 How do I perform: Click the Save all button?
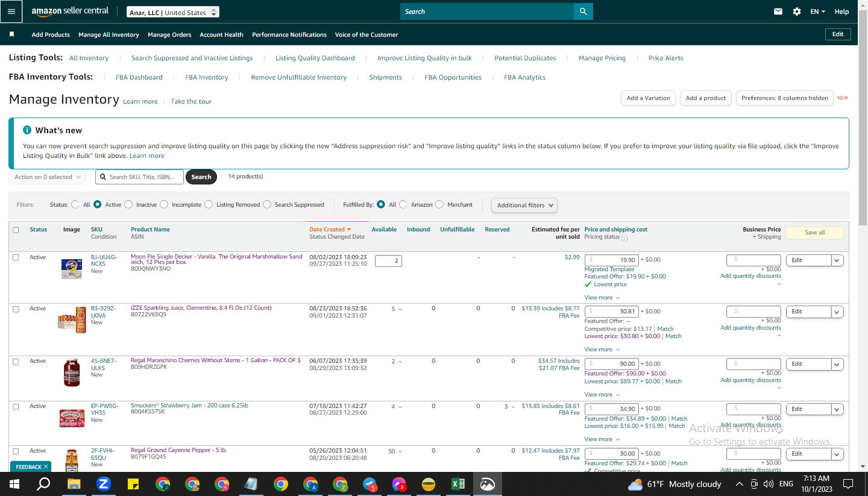815,233
